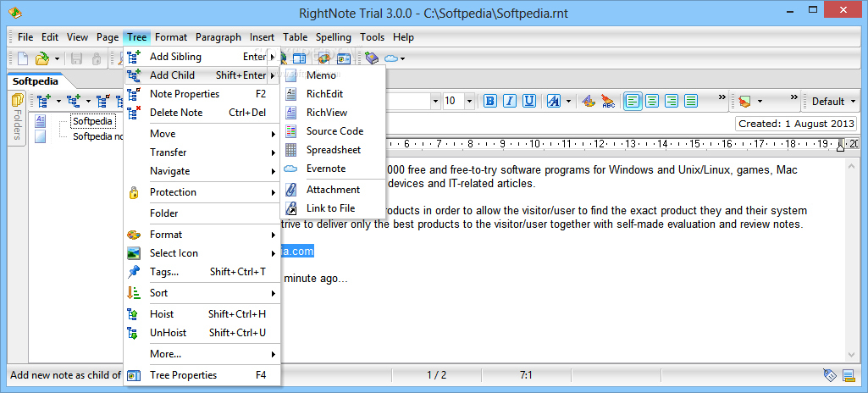Click the Folders panel icon on the left sidebar

pyautogui.click(x=18, y=100)
